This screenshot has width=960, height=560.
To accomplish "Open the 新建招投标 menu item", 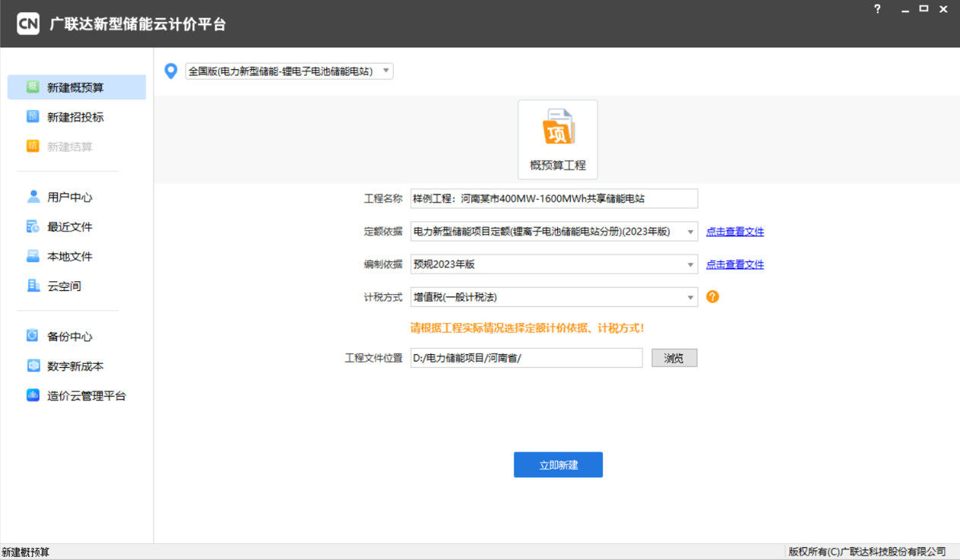I will tap(76, 117).
